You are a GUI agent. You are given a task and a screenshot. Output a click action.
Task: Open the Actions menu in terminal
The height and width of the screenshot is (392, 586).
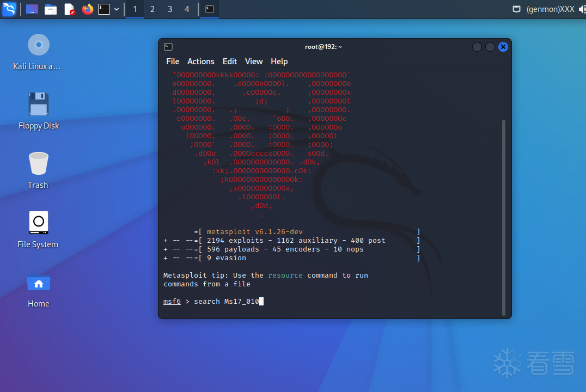click(x=201, y=62)
